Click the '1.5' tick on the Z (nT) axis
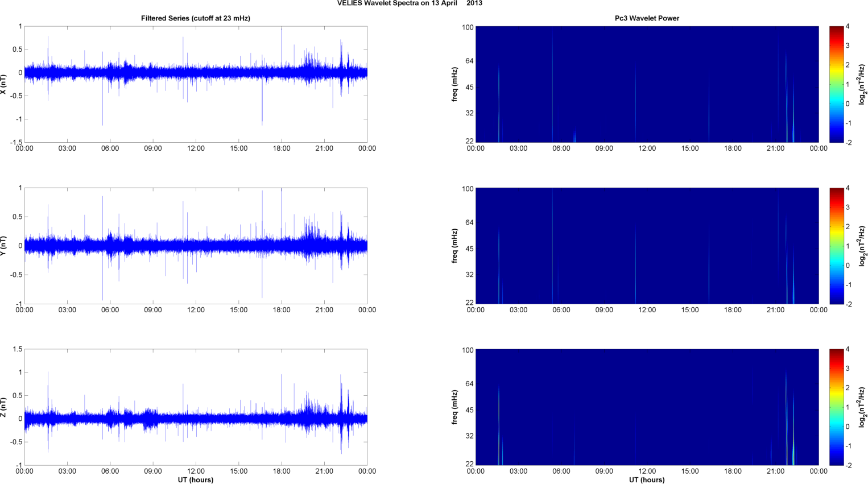 coord(17,349)
